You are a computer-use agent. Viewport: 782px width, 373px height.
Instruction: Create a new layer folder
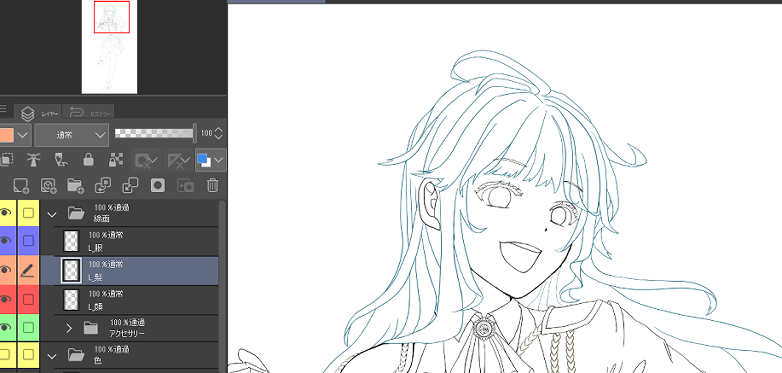pos(75,186)
